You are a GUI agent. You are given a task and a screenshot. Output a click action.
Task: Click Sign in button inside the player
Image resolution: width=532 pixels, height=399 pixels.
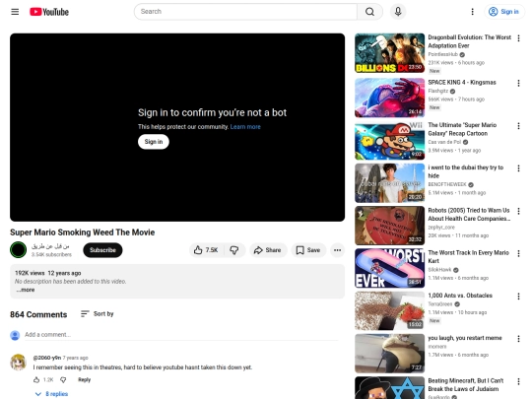(x=154, y=142)
